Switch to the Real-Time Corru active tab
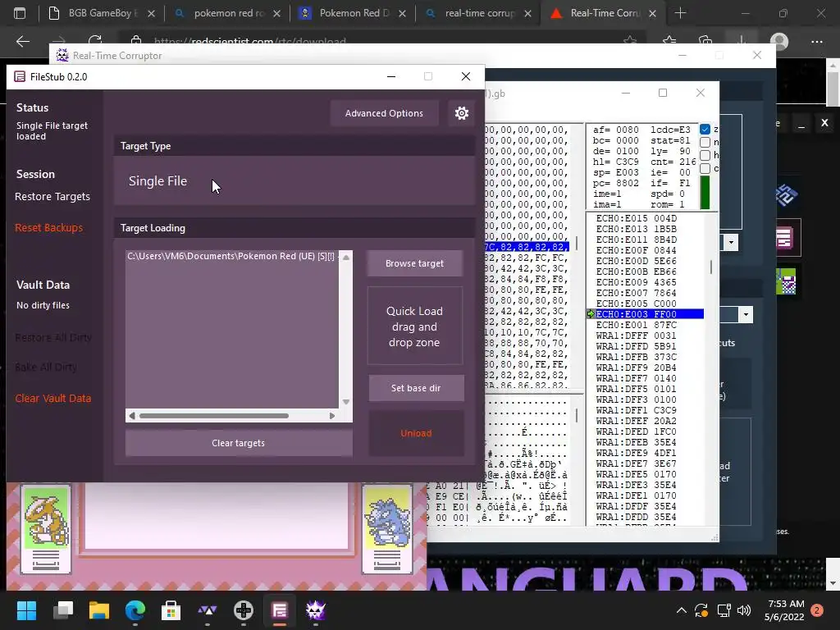This screenshot has height=630, width=840. [x=604, y=13]
